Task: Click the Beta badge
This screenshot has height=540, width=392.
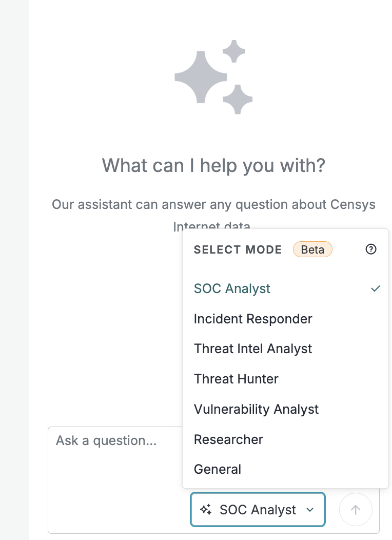Action: coord(312,249)
